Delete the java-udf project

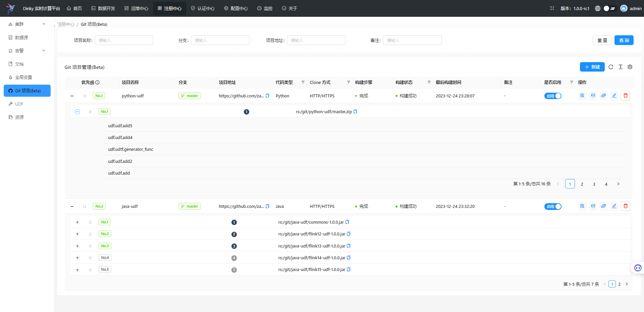point(626,206)
